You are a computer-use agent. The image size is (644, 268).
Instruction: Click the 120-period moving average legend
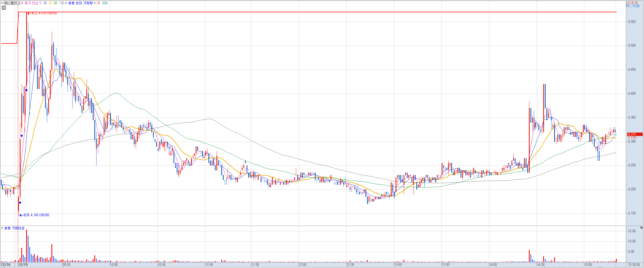[62, 3]
